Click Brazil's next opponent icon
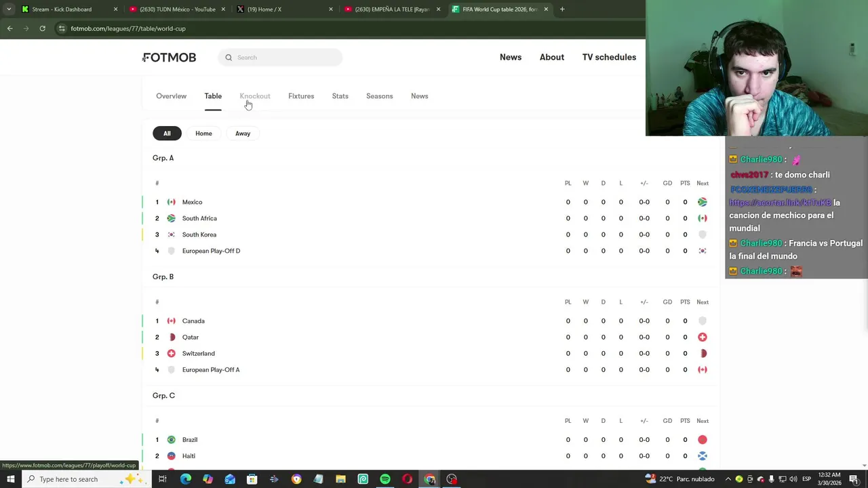Screen dimensions: 868x488 pyautogui.click(x=703, y=440)
